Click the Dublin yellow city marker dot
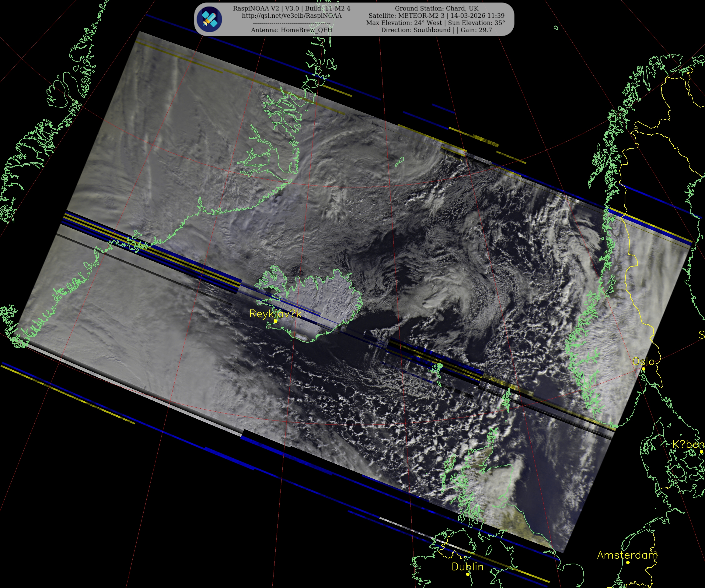The width and height of the screenshot is (705, 588). point(468,574)
